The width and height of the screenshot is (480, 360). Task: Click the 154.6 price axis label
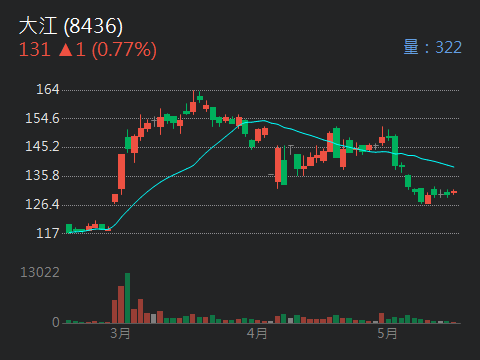42,118
